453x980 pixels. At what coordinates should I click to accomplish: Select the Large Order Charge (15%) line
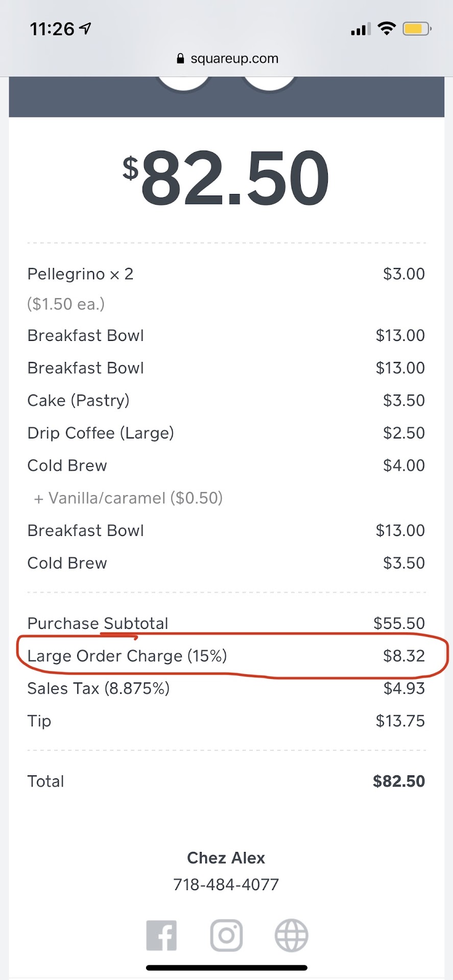pyautogui.click(x=127, y=656)
